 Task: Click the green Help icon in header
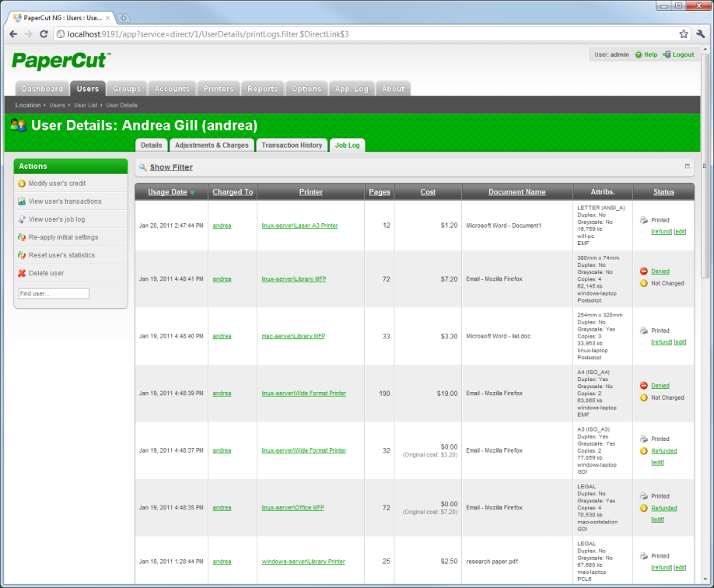coord(639,54)
